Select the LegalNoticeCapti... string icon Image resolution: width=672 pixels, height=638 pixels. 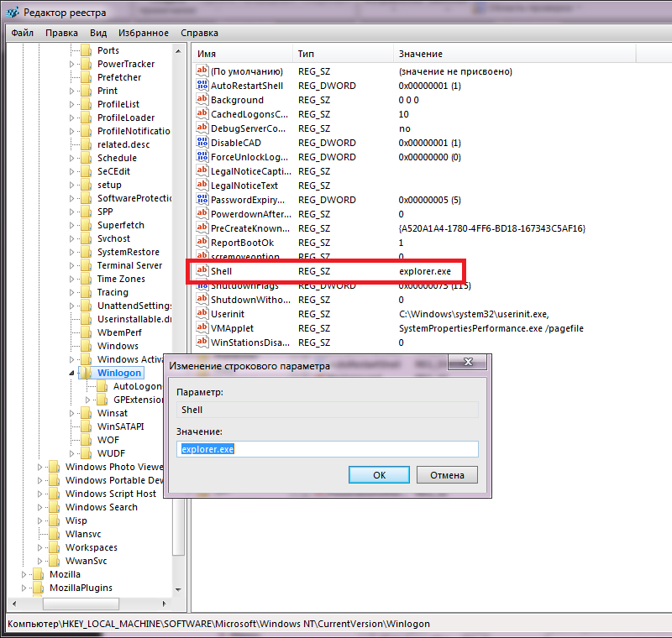tap(202, 170)
